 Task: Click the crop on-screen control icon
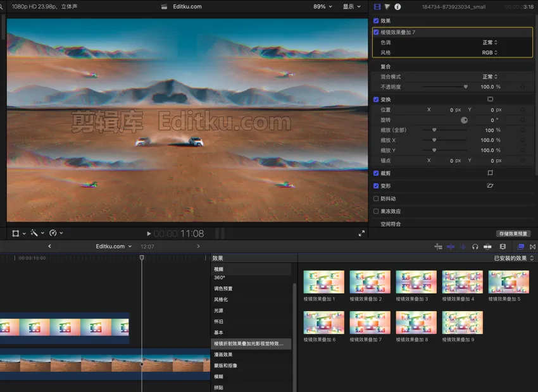pyautogui.click(x=490, y=173)
